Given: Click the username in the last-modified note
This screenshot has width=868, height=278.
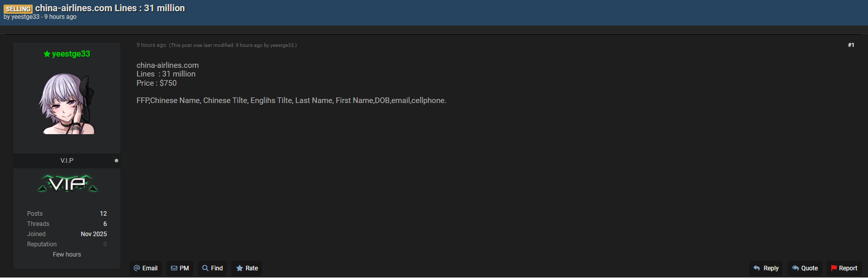Looking at the screenshot, I should tap(282, 45).
